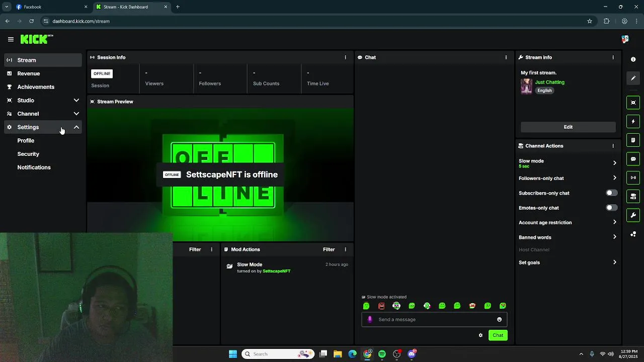Open Session Info three-dot menu
The width and height of the screenshot is (644, 362).
[x=345, y=57]
